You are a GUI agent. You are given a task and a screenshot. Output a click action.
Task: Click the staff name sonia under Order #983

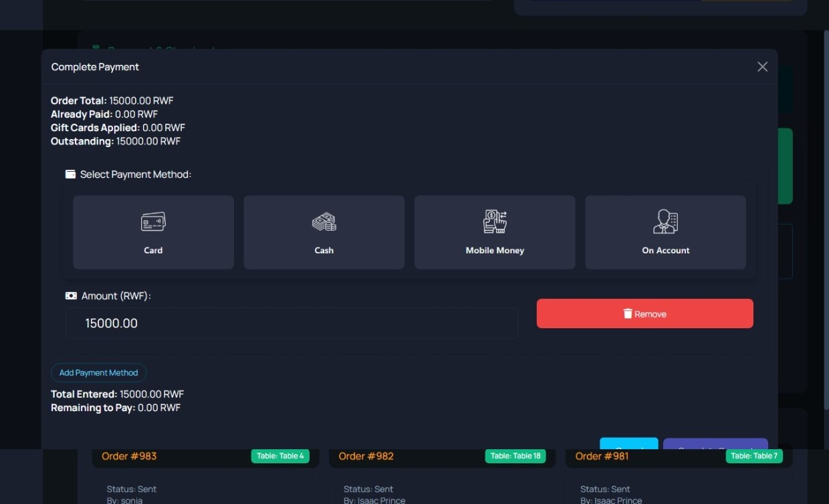pos(131,500)
